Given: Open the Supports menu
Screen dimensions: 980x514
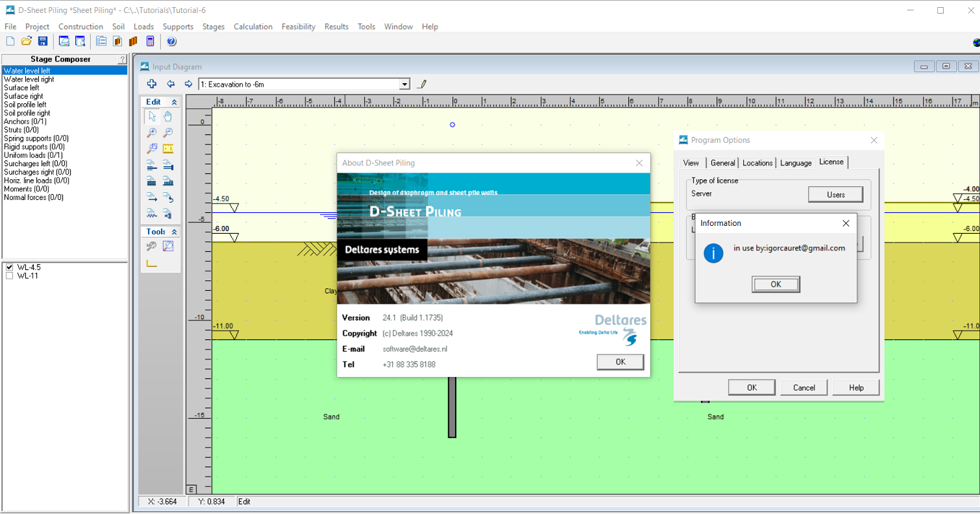Looking at the screenshot, I should tap(178, 27).
